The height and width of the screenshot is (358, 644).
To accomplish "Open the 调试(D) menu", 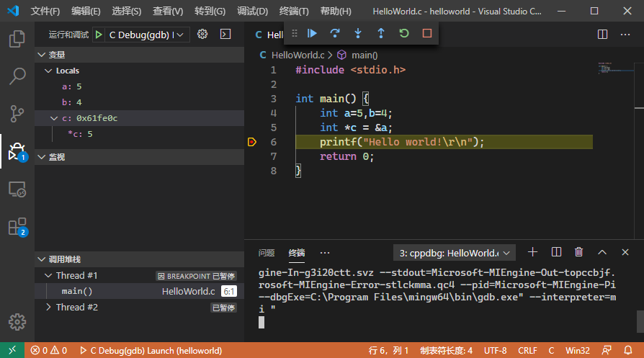I will [x=252, y=12].
